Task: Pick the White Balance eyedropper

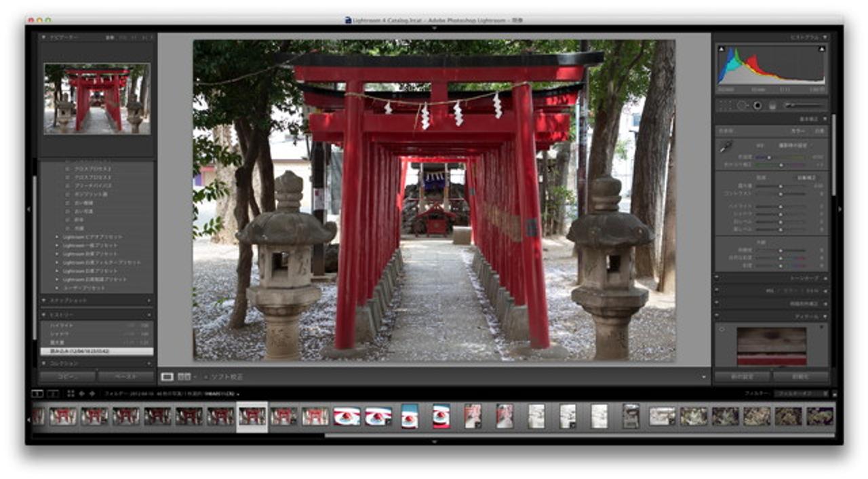Action: 724,148
